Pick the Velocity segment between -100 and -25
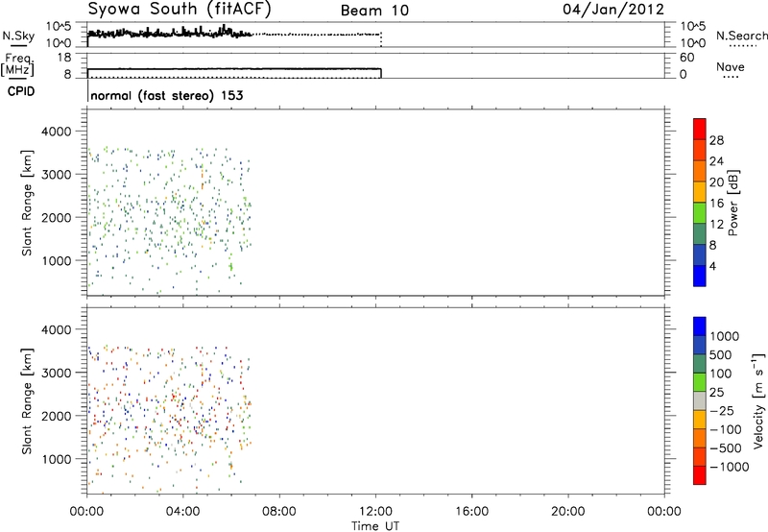Screen dimensions: 768x532 (700, 420)
